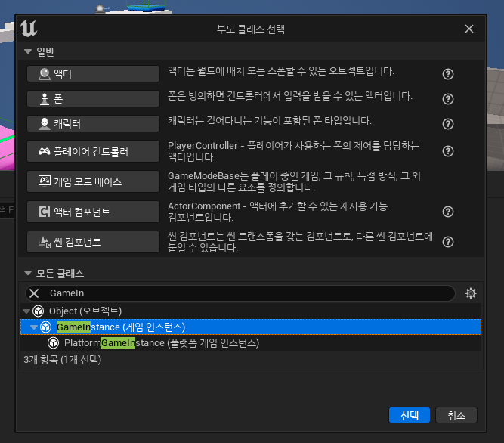Open help for the 캐릭터 class
This screenshot has width=504, height=443.
448,124
